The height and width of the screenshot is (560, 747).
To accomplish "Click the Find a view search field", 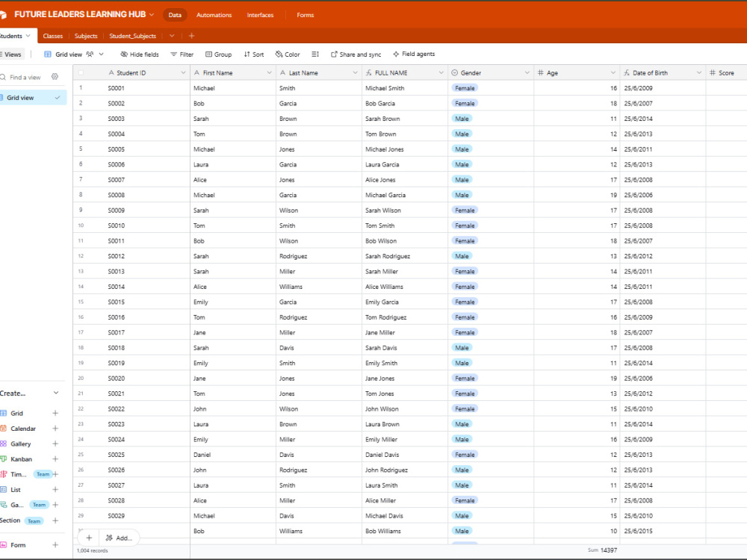I will [x=25, y=77].
